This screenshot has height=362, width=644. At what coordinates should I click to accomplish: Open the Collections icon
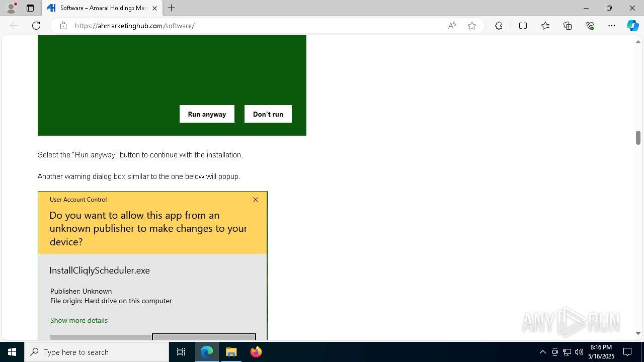(x=568, y=26)
